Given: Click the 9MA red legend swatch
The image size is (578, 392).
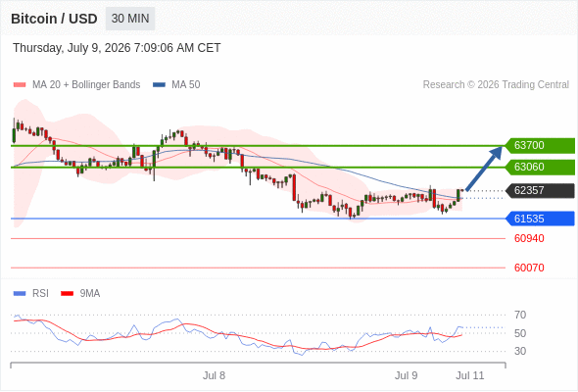Looking at the screenshot, I should (67, 294).
